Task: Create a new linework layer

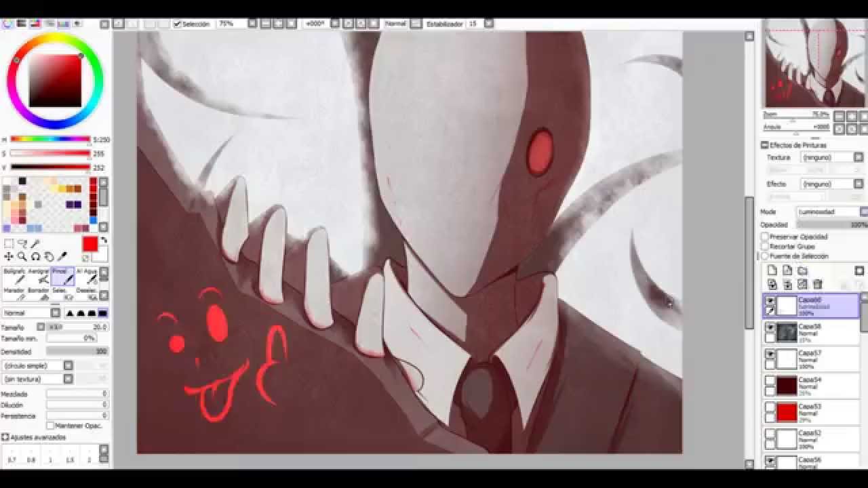Action: coord(787,271)
